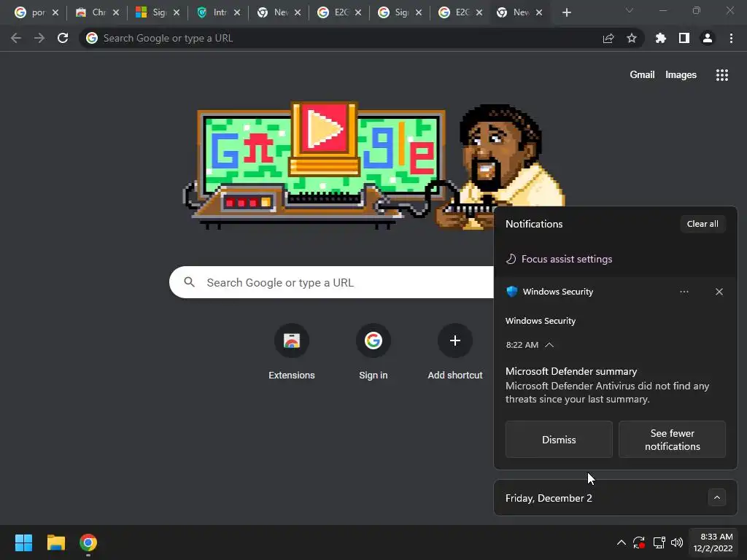The height and width of the screenshot is (560, 747).
Task: Choose See fewer notifications
Action: point(672,440)
